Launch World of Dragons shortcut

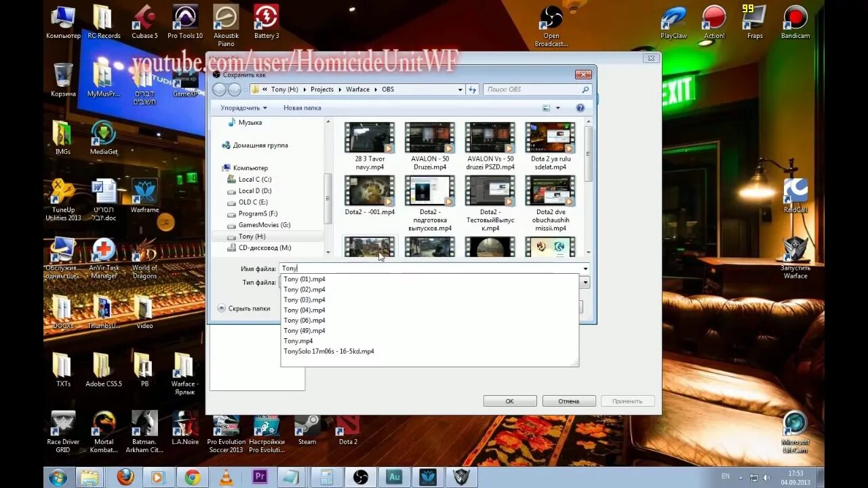[144, 258]
